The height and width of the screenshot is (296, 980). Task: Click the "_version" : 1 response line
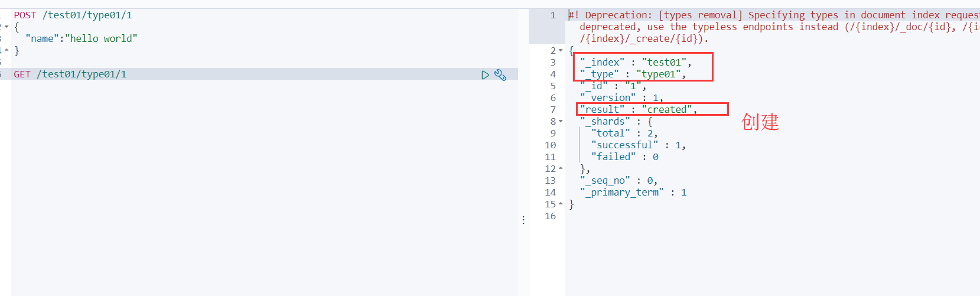[621, 98]
